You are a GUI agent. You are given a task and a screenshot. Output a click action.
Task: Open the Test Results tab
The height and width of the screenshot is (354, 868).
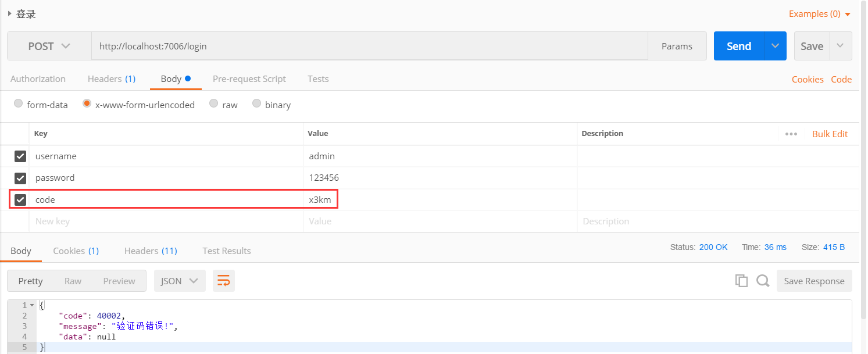(227, 251)
